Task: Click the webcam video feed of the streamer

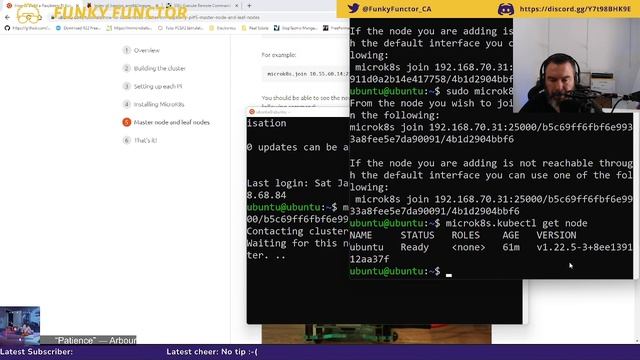Action: click(x=576, y=65)
